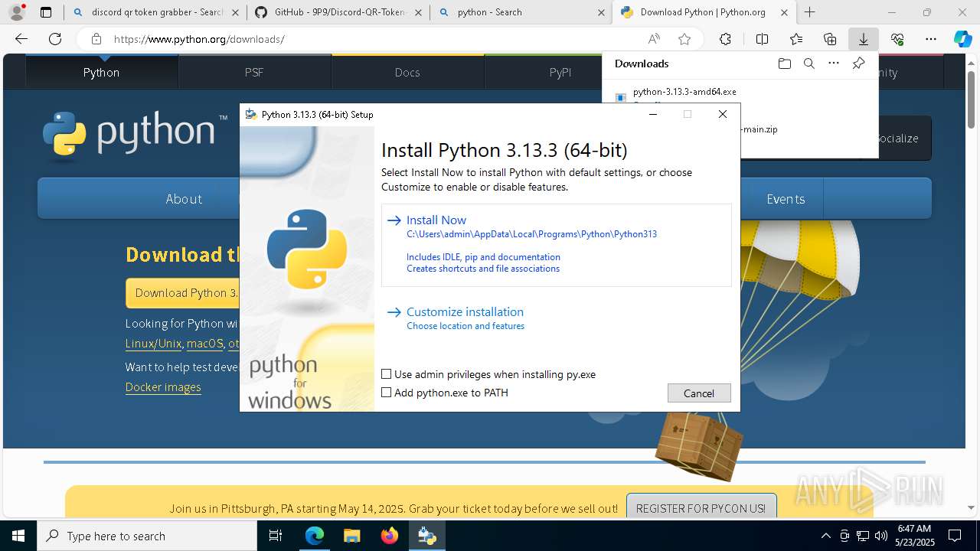Open the notification center icon

[955, 536]
